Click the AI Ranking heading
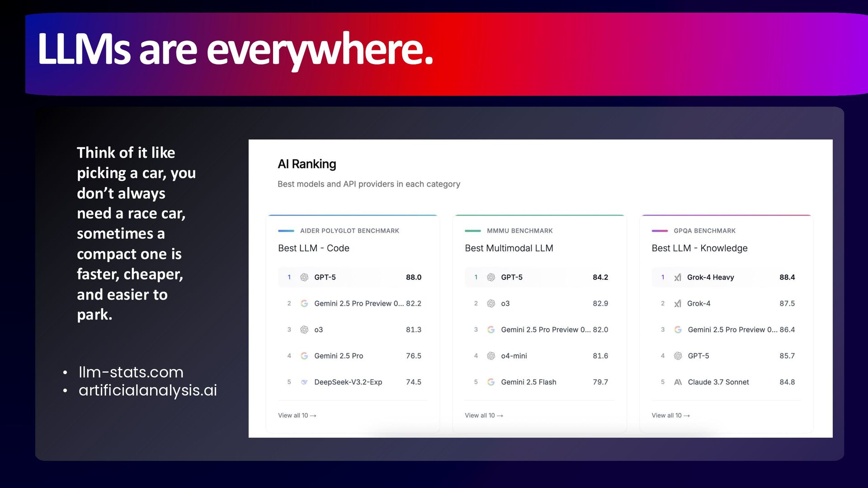This screenshot has width=868, height=488. pyautogui.click(x=307, y=164)
